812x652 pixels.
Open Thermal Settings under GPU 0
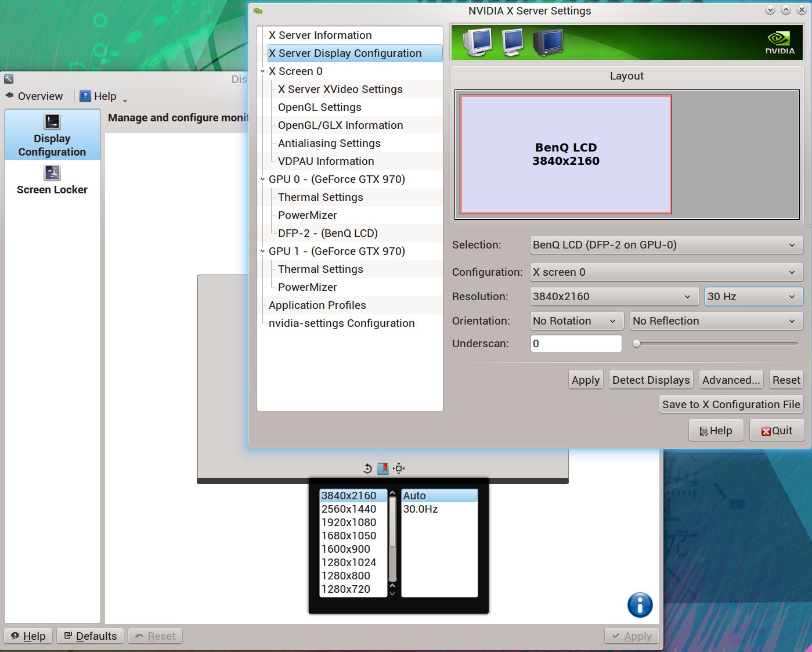320,197
